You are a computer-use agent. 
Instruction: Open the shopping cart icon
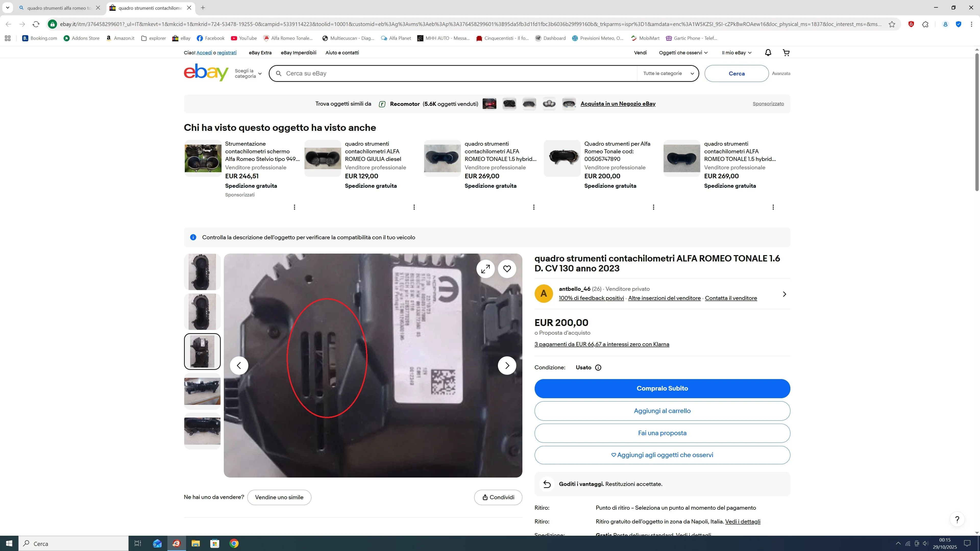(786, 53)
